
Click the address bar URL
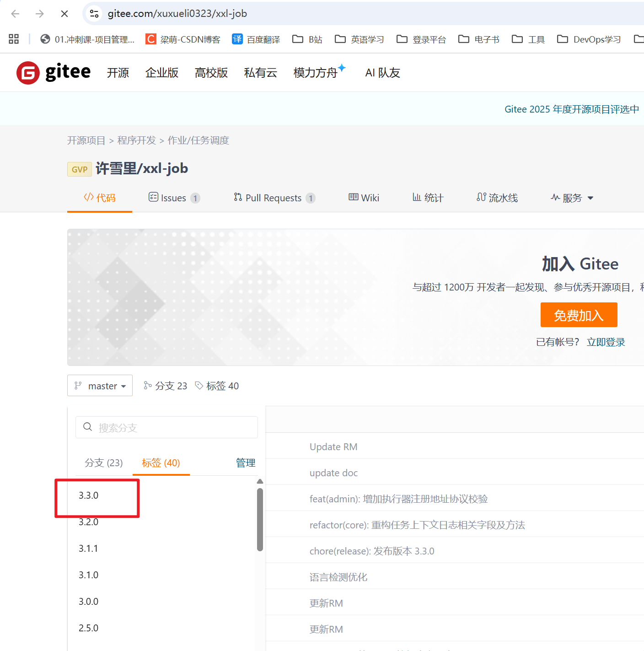pos(177,14)
